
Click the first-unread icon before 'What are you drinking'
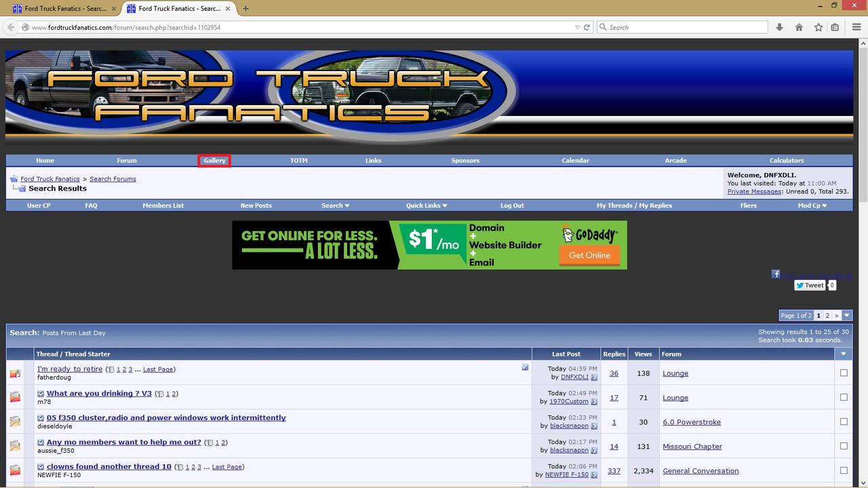pos(41,394)
